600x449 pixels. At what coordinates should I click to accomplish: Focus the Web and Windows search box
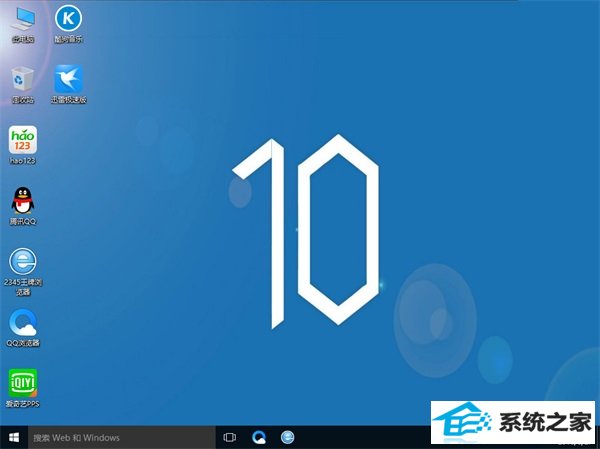pos(122,437)
